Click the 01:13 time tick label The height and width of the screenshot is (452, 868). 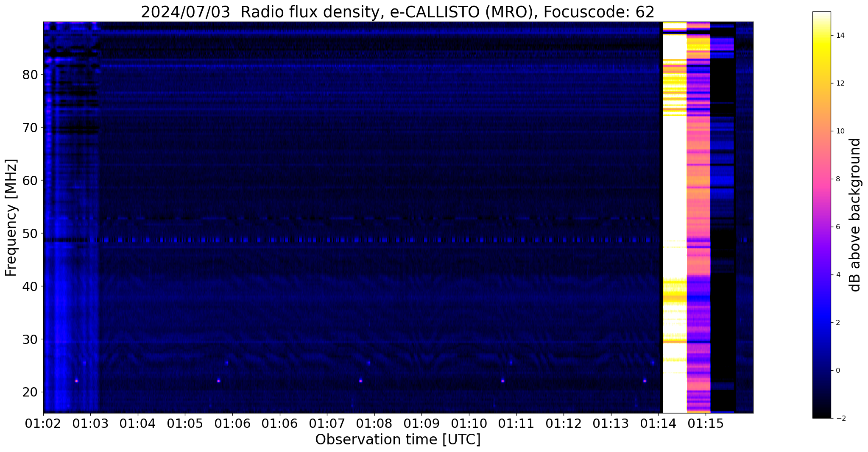point(611,423)
